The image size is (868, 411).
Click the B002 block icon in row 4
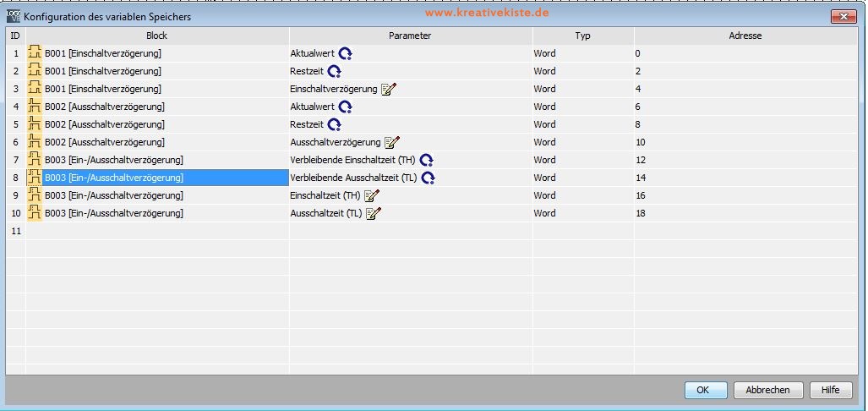coord(35,107)
